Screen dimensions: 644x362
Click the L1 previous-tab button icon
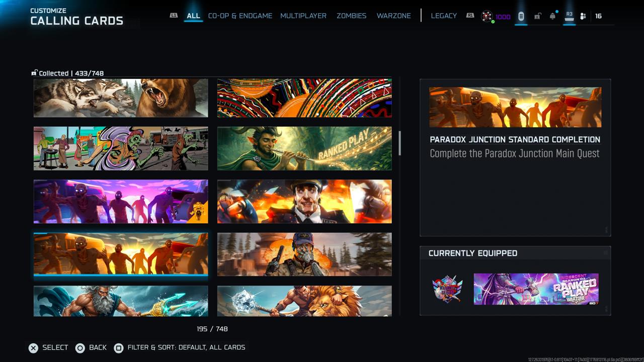(174, 16)
